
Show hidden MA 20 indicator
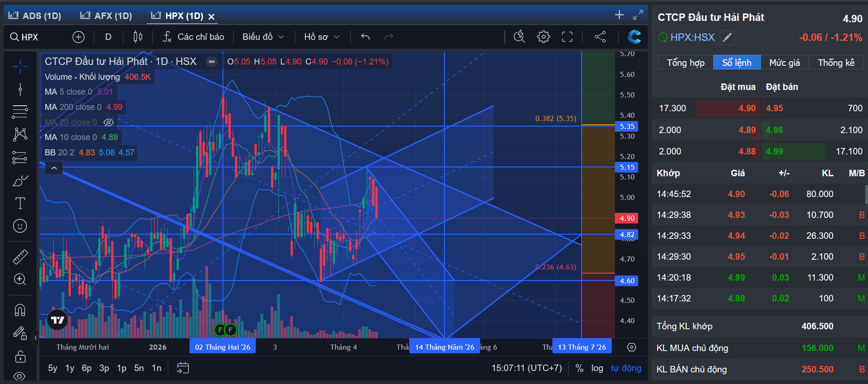[x=108, y=122]
